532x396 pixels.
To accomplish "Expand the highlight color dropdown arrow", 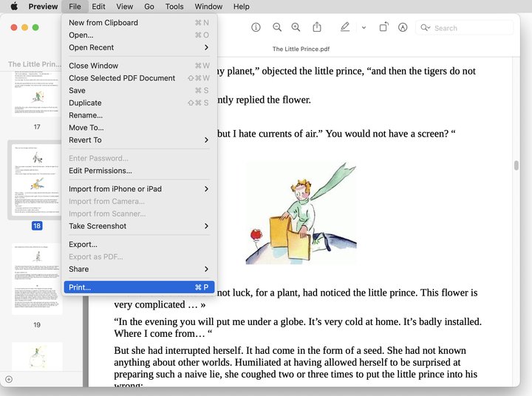I will pos(364,27).
